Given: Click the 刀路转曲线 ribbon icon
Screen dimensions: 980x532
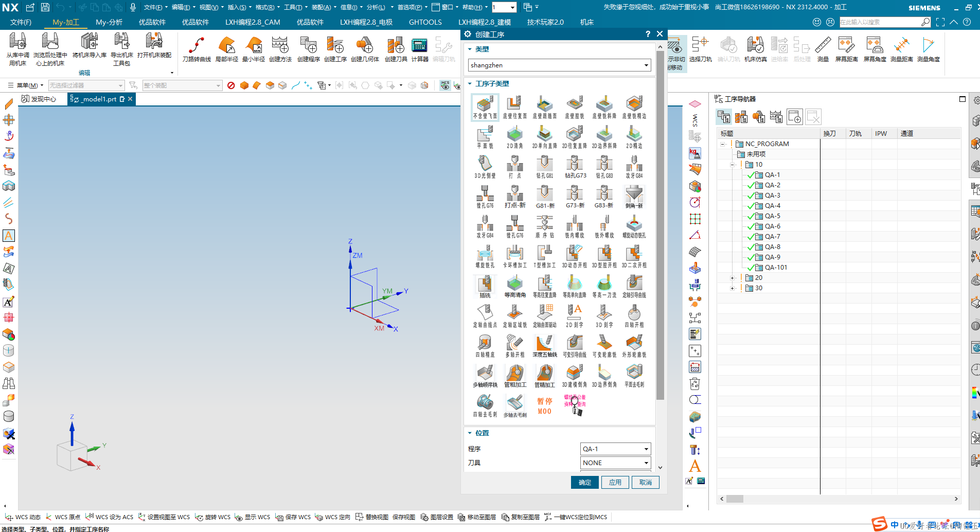Looking at the screenshot, I should click(x=197, y=49).
